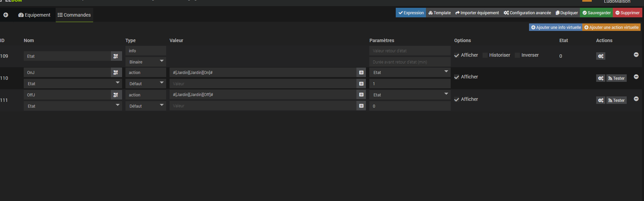Screen dimensions: 644x201
Task: Open advanced settings gear for command 111
Action: (601, 100)
